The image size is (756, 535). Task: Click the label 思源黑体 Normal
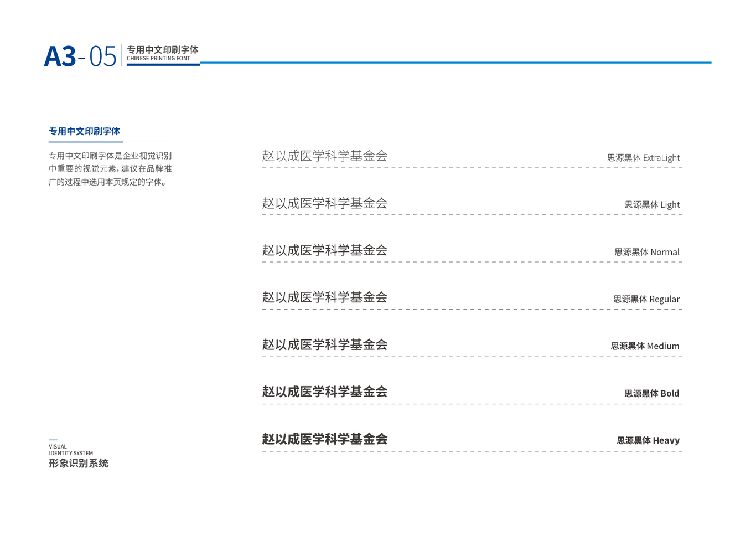tap(647, 252)
